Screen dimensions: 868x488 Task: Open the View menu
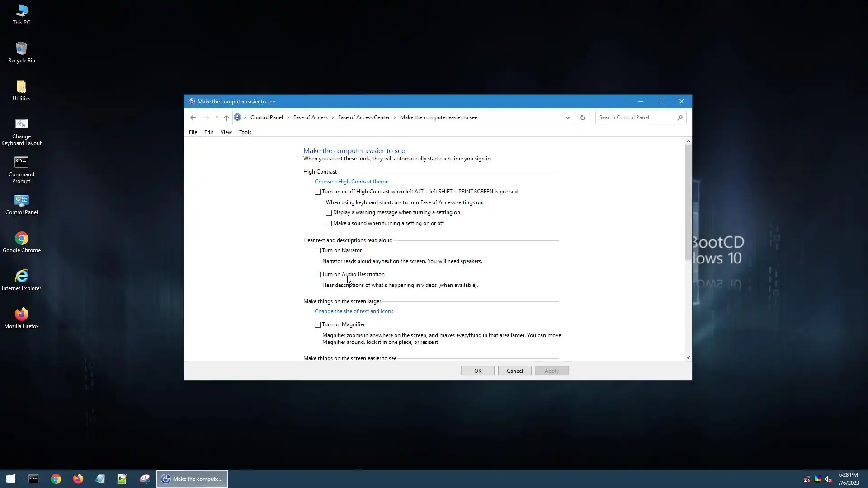click(226, 132)
